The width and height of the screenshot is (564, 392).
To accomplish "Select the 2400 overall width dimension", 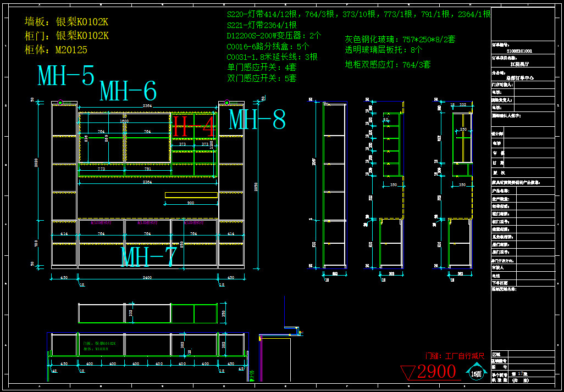I will [147, 278].
